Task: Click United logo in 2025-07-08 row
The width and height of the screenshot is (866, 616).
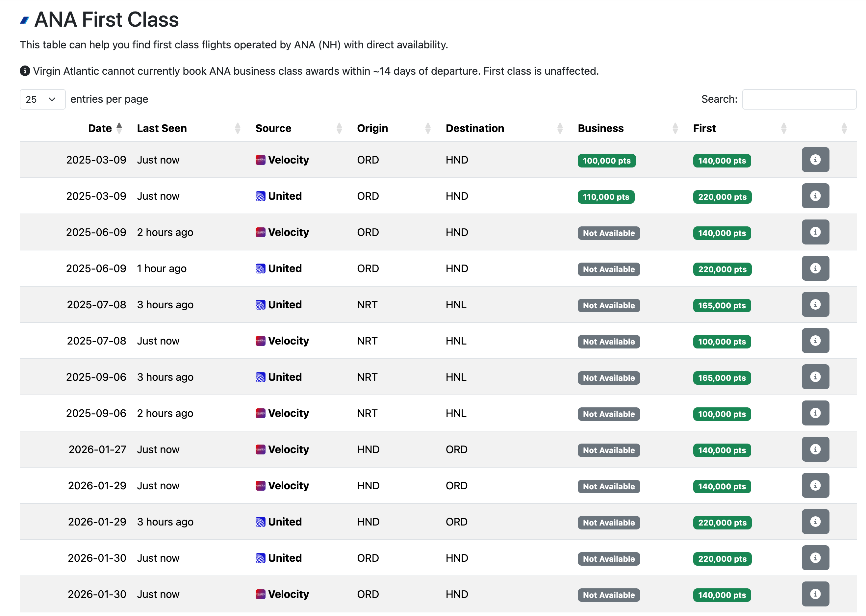Action: 260,305
